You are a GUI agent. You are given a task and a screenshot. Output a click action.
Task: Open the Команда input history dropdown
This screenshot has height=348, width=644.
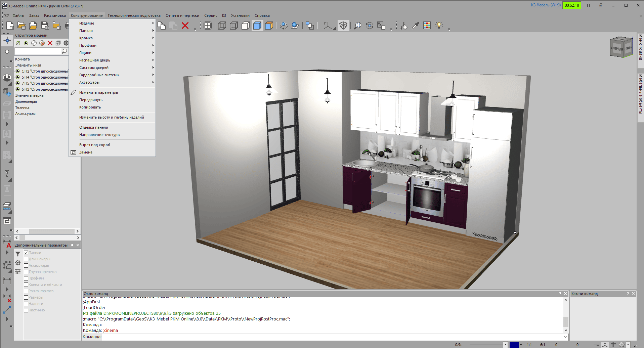(566, 337)
